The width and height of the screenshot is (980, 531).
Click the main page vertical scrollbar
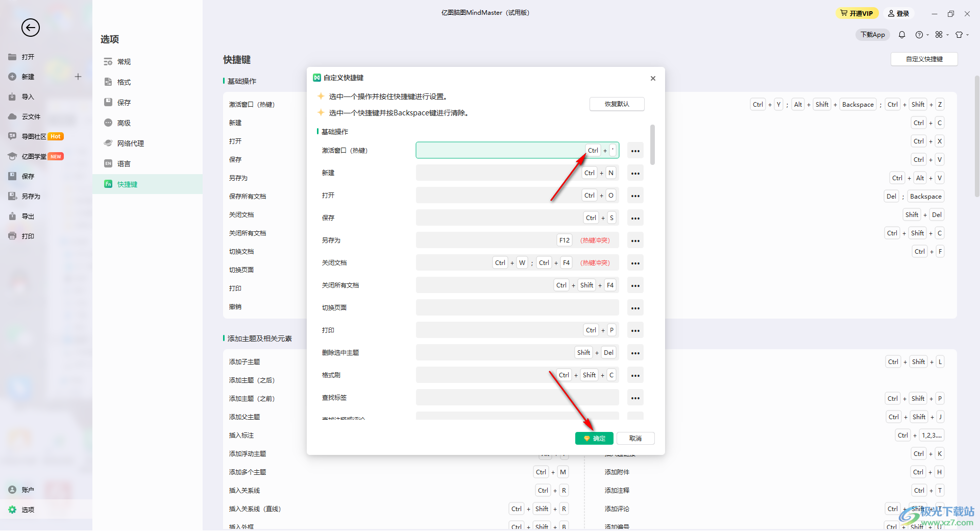coord(977,136)
